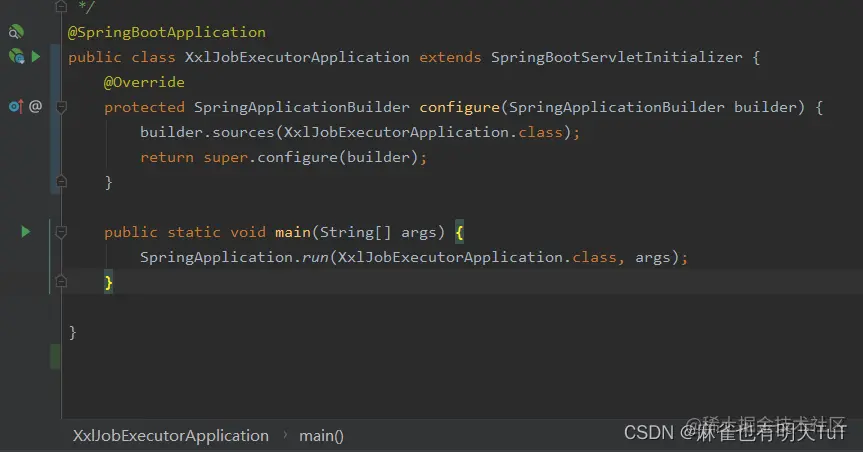Click the override gutter icon beside configure method
Viewport: 863px width, 452px height.
(16, 106)
